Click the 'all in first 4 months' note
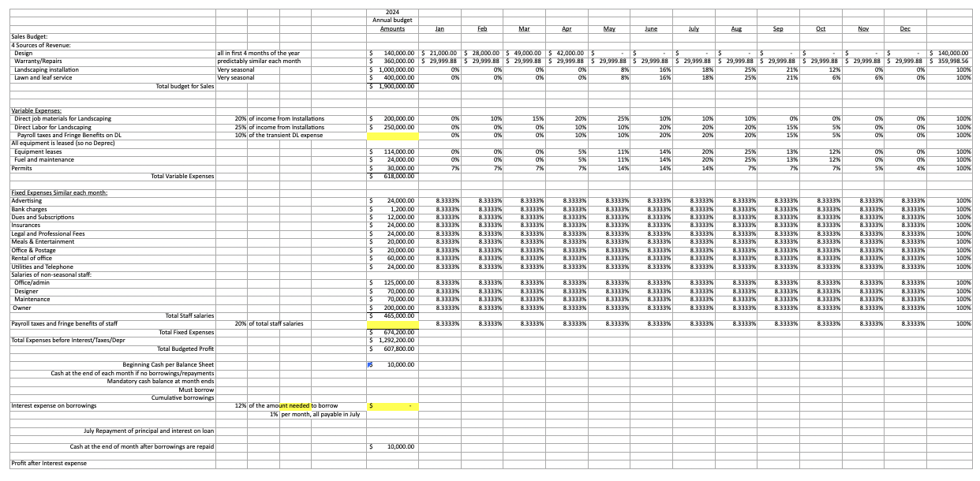980x481 pixels. click(x=258, y=53)
